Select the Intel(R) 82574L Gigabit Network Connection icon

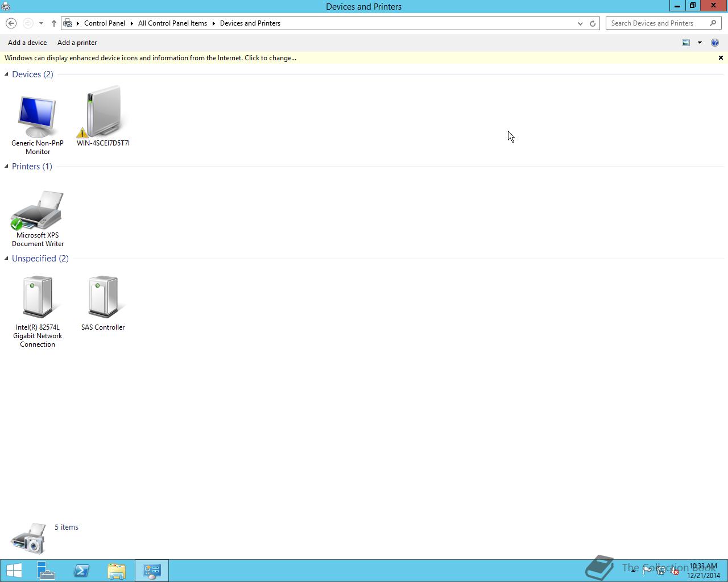(38, 296)
